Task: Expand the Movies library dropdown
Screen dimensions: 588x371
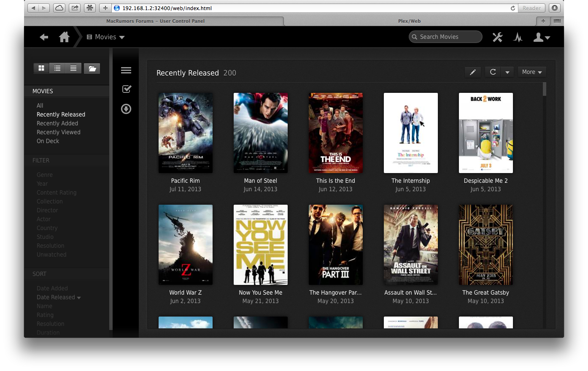Action: pyautogui.click(x=106, y=37)
